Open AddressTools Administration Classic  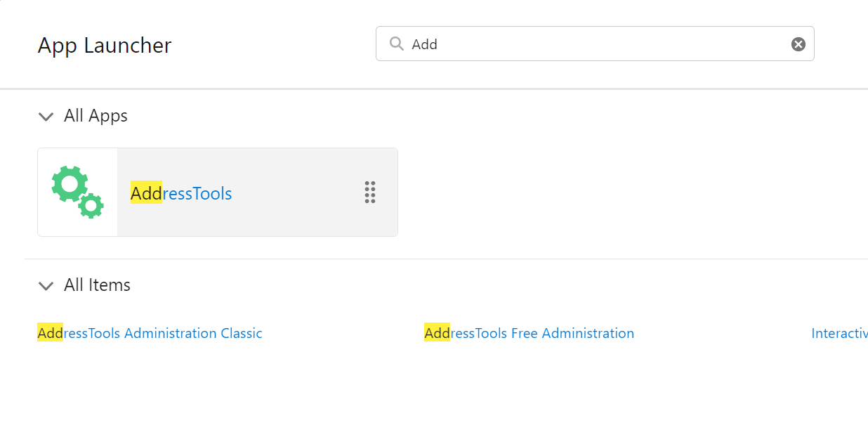(150, 332)
